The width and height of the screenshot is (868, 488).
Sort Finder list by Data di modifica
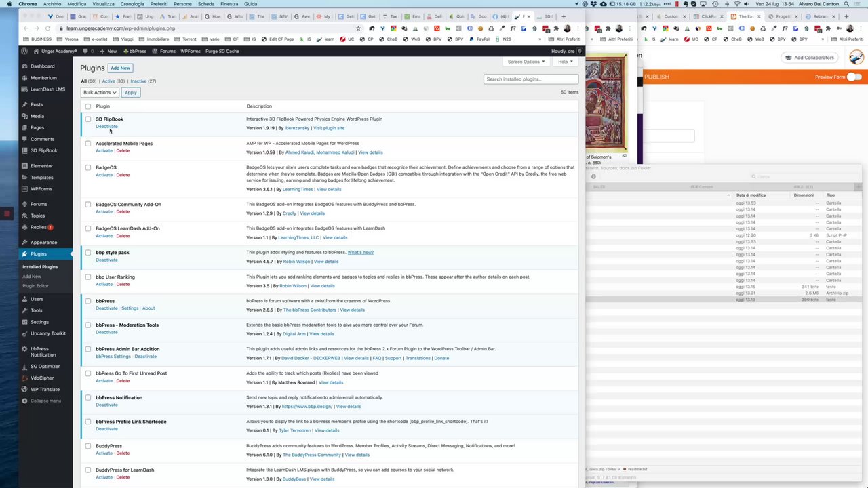(x=751, y=195)
